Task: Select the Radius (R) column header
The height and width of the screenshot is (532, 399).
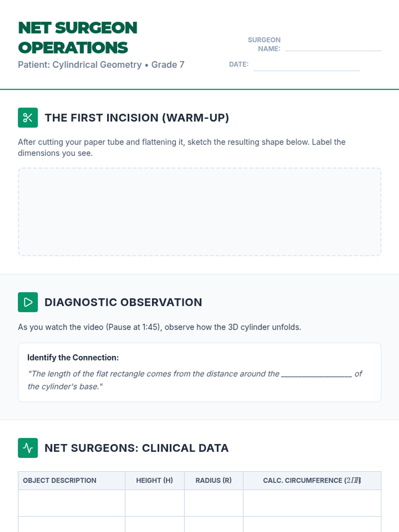Action: (213, 480)
